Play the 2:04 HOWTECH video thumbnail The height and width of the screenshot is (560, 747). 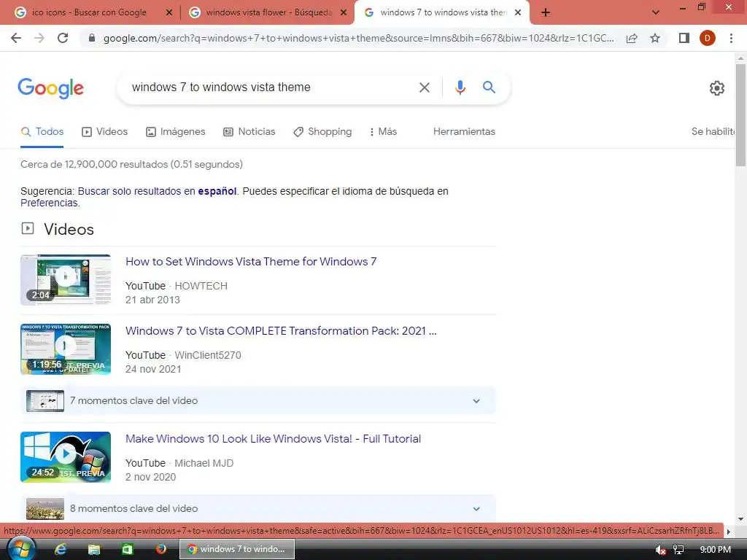click(x=66, y=279)
